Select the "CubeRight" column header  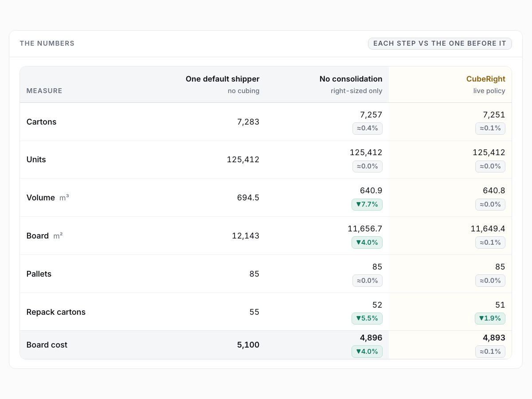[x=485, y=79]
